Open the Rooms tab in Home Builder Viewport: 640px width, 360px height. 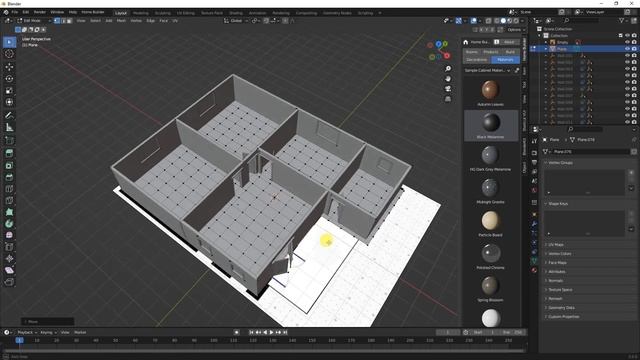(472, 52)
